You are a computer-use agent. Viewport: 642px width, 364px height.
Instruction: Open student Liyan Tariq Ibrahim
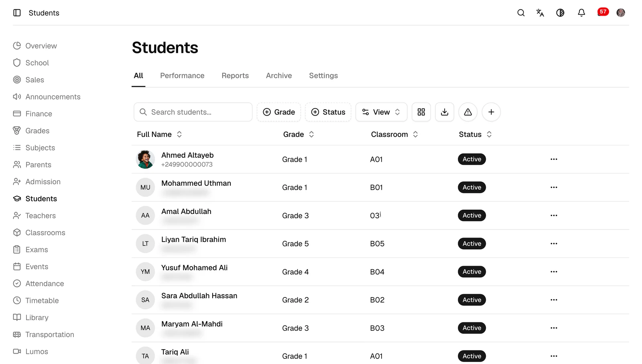point(193,240)
